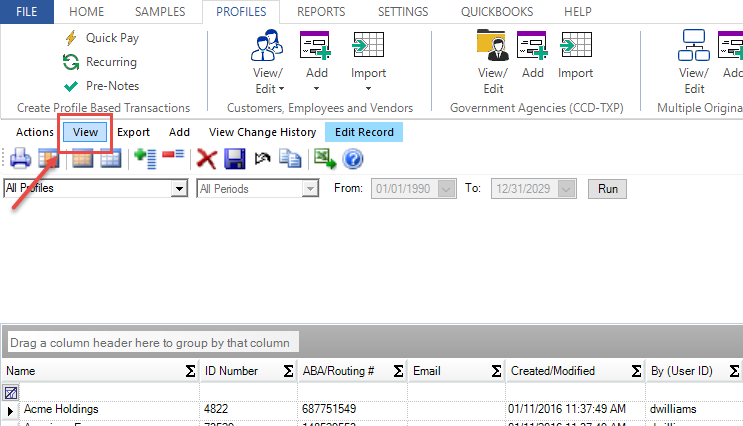743x426 pixels.
Task: Click the Quick Pay lightning icon
Action: point(71,38)
